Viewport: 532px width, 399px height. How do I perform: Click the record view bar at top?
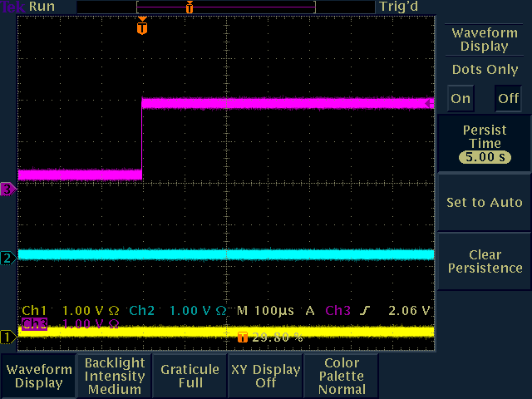(x=225, y=7)
